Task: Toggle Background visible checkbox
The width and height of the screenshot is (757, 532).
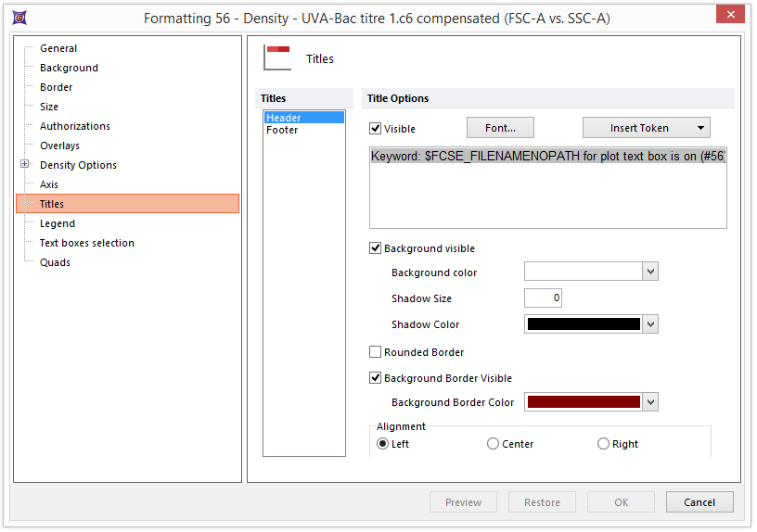Action: click(x=376, y=248)
